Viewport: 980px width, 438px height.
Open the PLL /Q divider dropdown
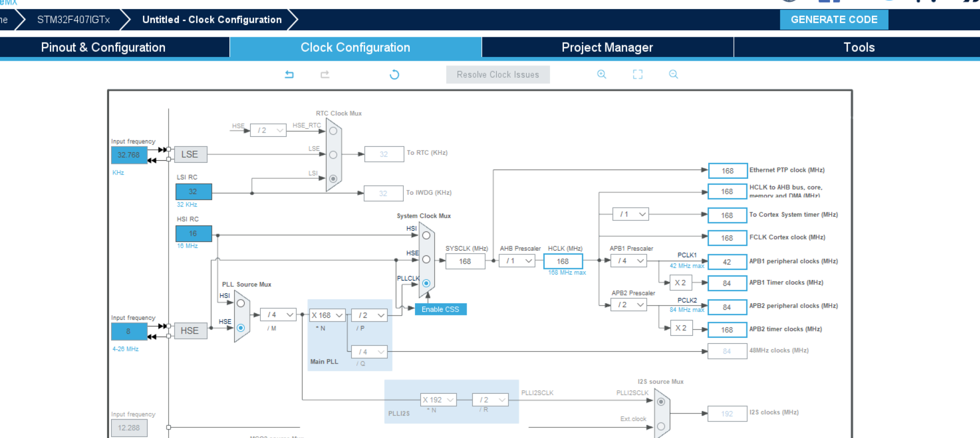[369, 352]
